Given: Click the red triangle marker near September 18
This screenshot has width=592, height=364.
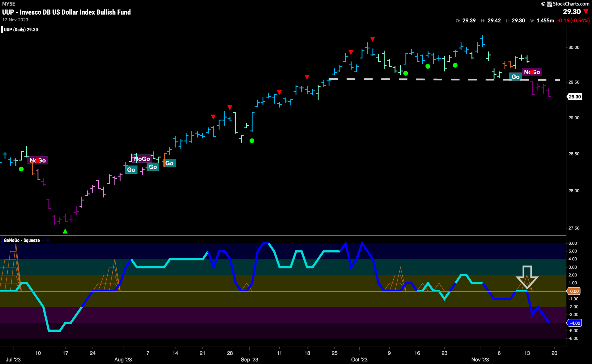Looking at the screenshot, I should (x=307, y=77).
